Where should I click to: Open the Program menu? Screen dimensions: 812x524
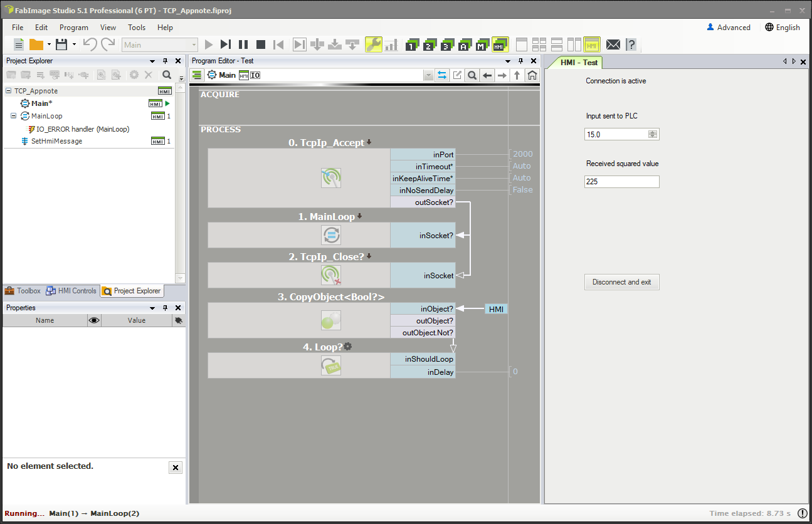click(74, 28)
